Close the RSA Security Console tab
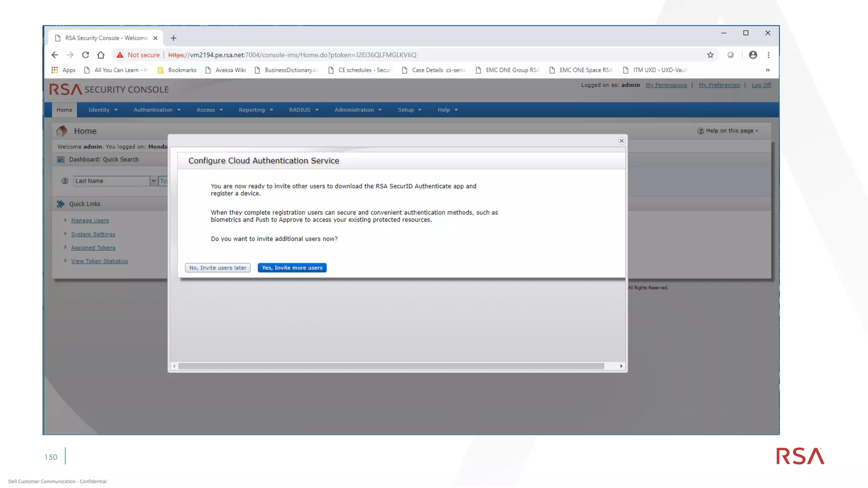The height and width of the screenshot is (488, 868). (x=155, y=38)
